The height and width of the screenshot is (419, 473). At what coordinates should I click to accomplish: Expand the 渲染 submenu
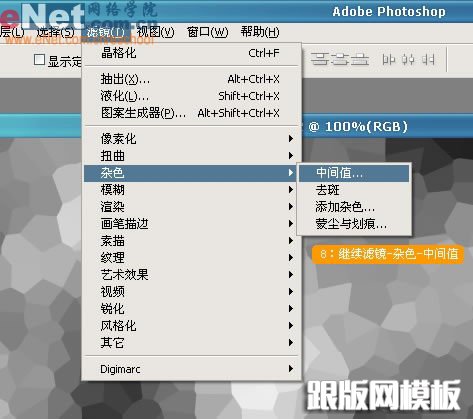[x=191, y=207]
